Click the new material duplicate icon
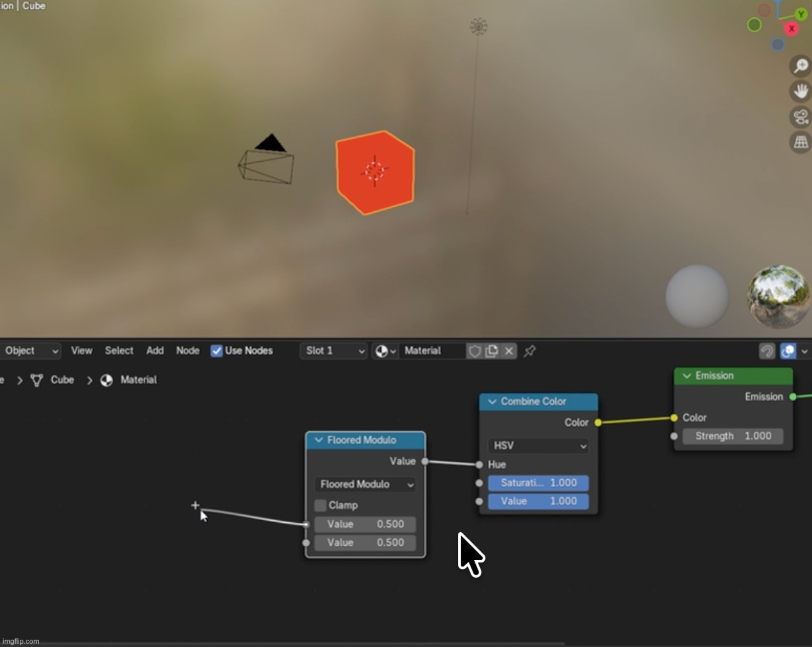This screenshot has width=812, height=647. 492,351
